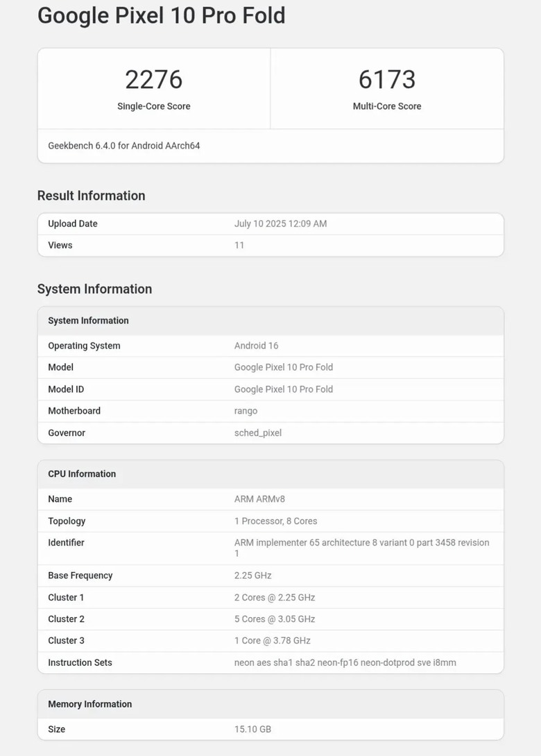Screen dimensions: 541x756
Task: Click the Upload Date label
Action: coord(73,224)
